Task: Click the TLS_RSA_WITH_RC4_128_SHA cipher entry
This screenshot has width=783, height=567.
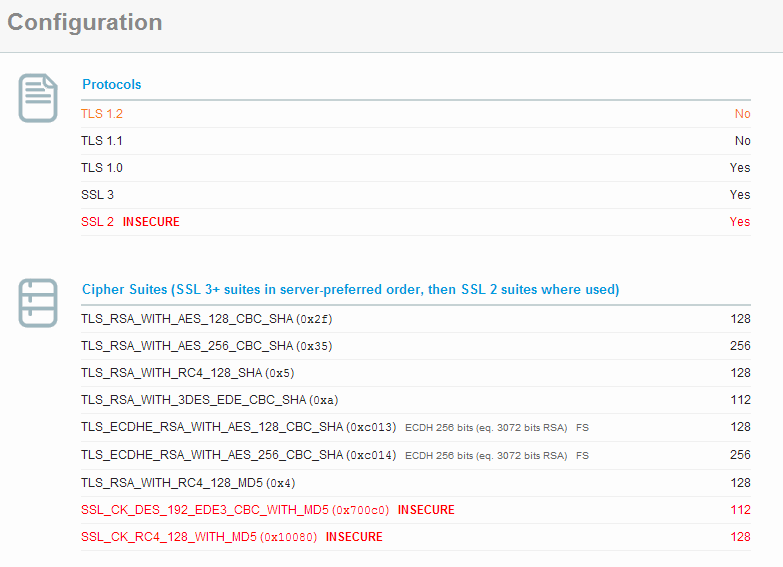Action: click(188, 373)
